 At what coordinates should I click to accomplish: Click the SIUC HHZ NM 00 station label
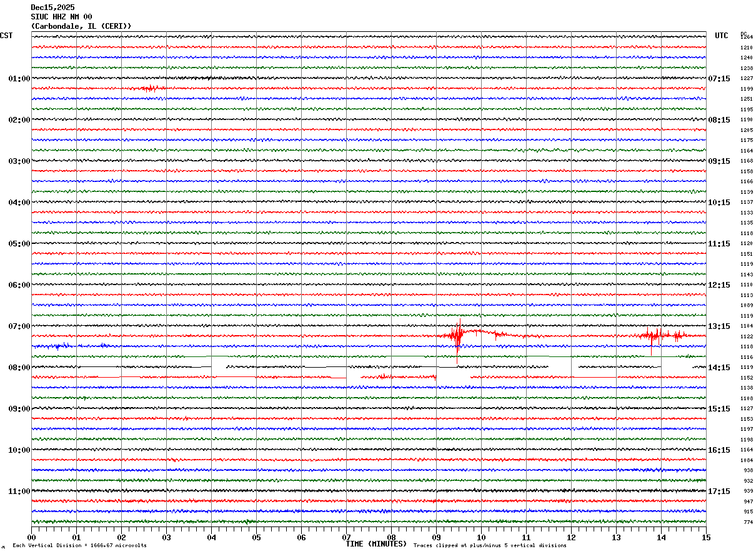click(61, 17)
